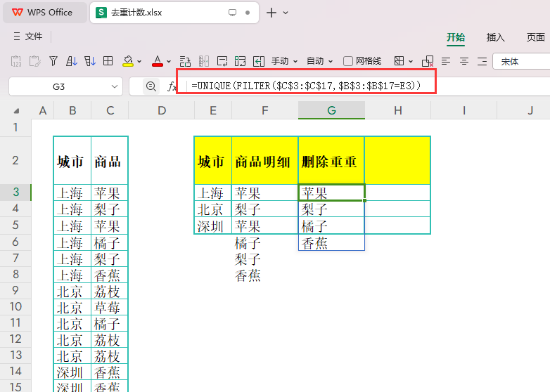Click cell E4 containing 北京
Viewport: 550px width, 392px height.
213,209
